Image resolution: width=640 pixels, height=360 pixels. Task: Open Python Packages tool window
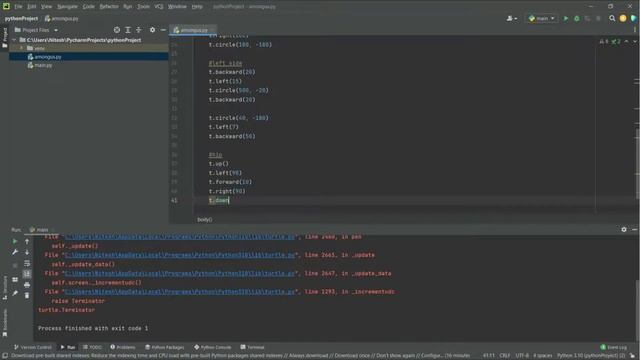(165, 347)
